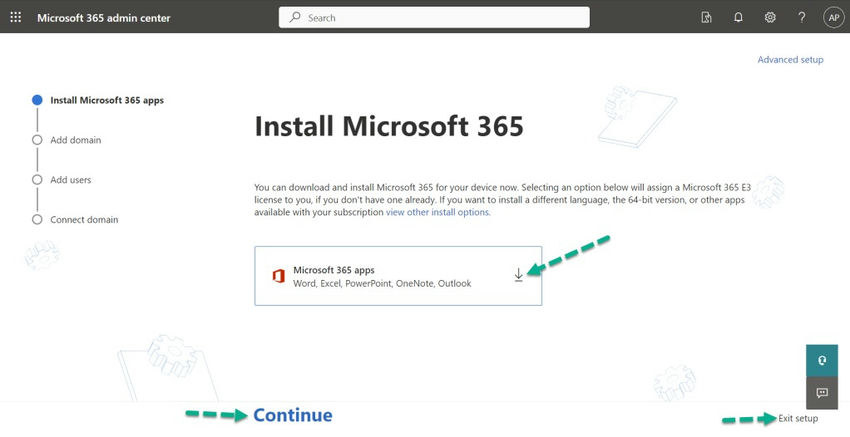Click the Microsoft 365 apps card title

[334, 270]
